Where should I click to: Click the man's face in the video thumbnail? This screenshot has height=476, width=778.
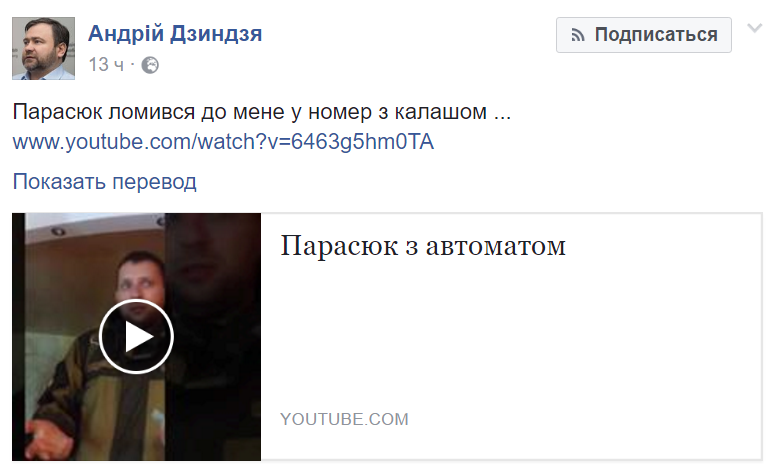click(139, 284)
